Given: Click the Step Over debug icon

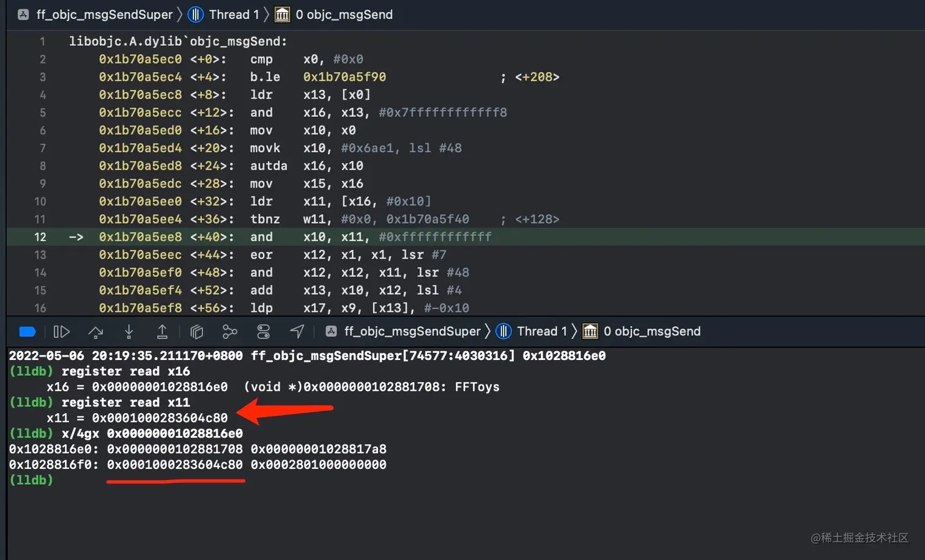Looking at the screenshot, I should [95, 331].
